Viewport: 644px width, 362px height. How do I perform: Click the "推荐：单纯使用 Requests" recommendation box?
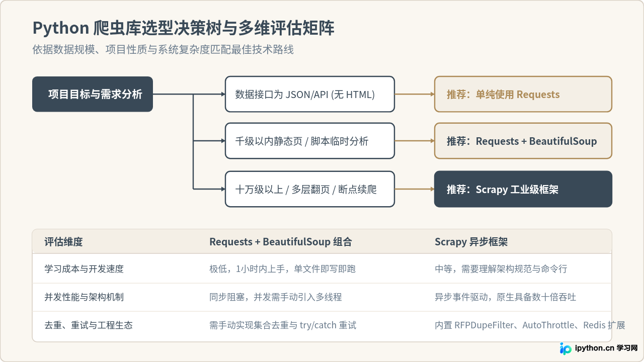click(x=523, y=94)
